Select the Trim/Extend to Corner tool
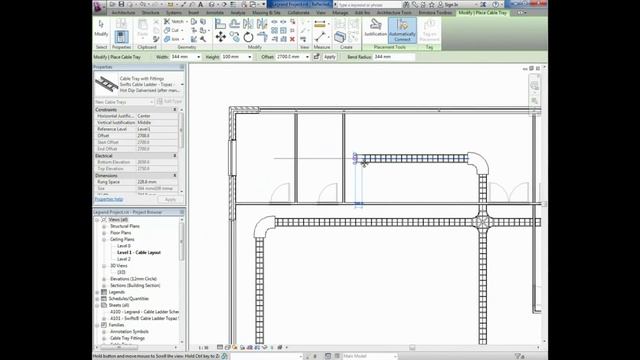Screen dimensions: 640x360 click(262, 37)
